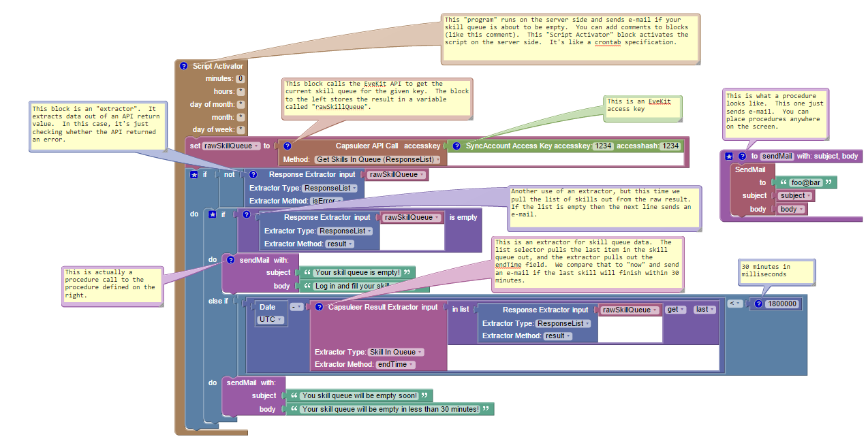The image size is (868, 441).
Task: Open rawSkillQueue dropdown next to 'is empty'
Action: coord(412,217)
